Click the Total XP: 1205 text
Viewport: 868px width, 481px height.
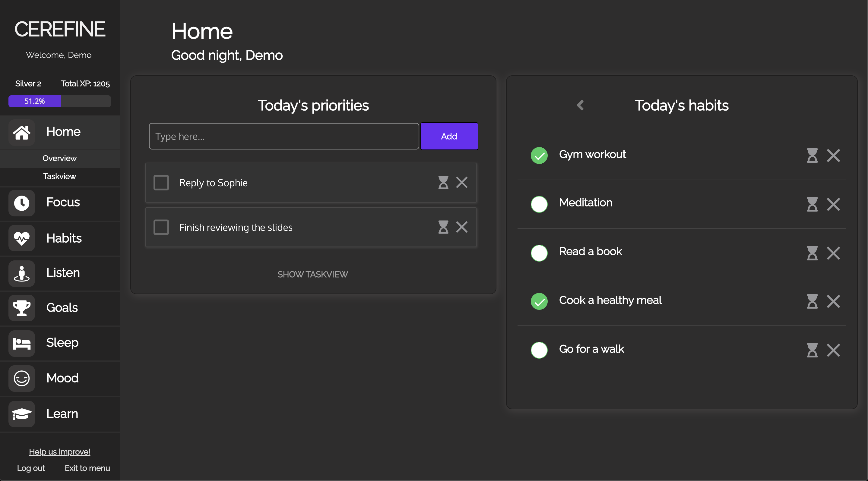(x=85, y=83)
